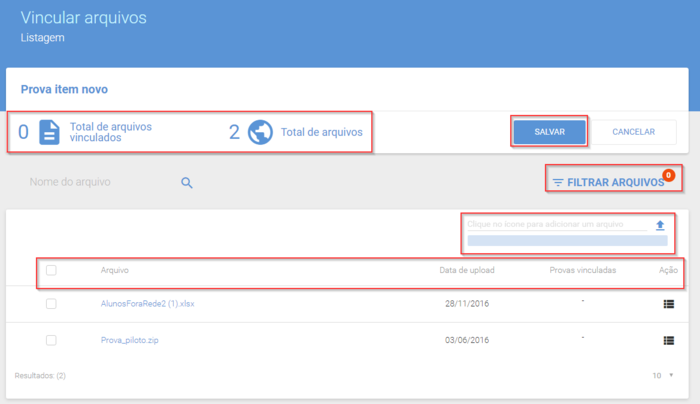The image size is (700, 404).
Task: Click the upload arrow icon
Action: [x=660, y=225]
